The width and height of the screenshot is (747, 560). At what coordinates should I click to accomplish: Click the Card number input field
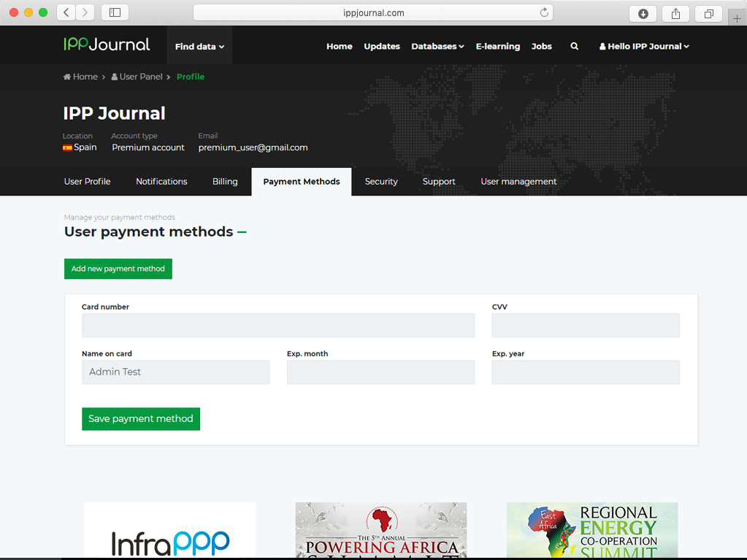pyautogui.click(x=278, y=326)
